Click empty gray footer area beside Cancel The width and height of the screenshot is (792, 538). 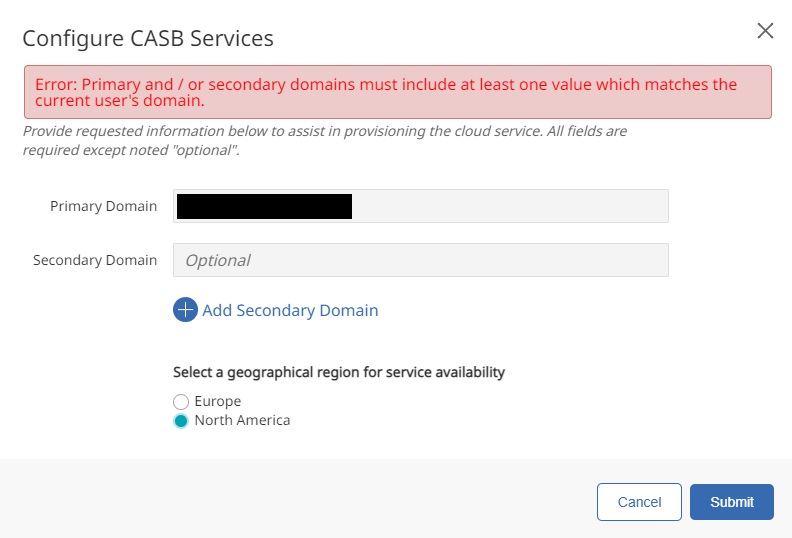click(300, 500)
